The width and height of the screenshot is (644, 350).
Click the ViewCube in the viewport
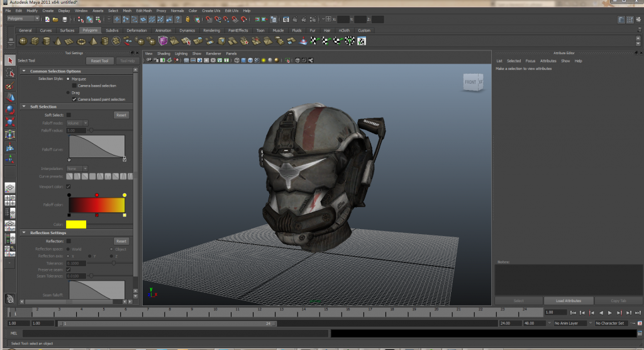pyautogui.click(x=472, y=82)
